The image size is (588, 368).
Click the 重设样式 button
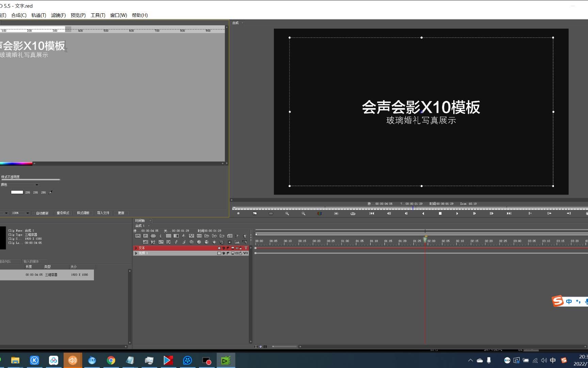[x=63, y=213]
